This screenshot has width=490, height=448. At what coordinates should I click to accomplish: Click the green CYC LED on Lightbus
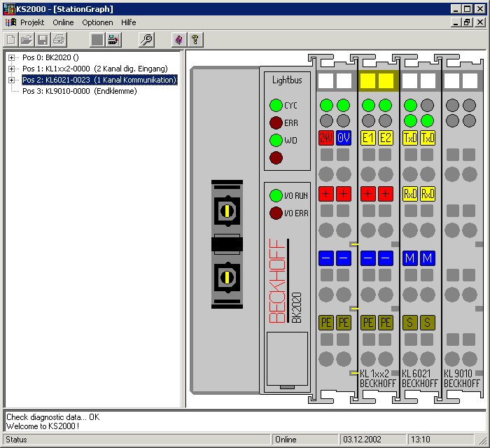click(276, 105)
